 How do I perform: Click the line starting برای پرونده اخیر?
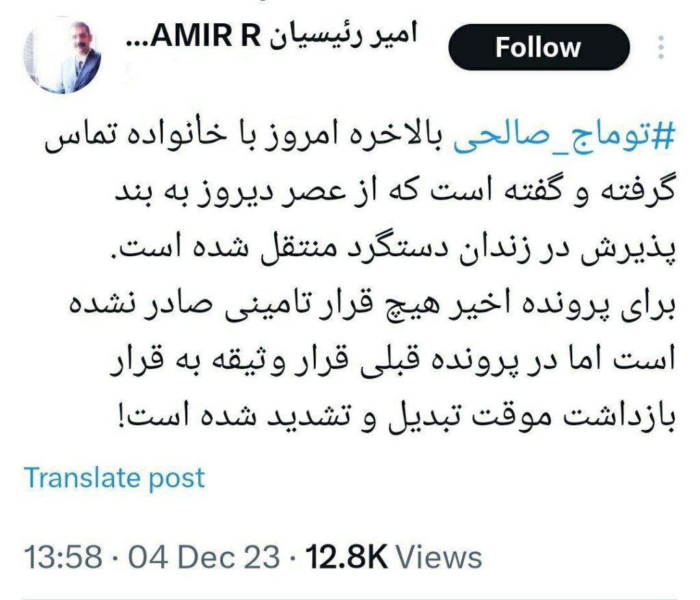[372, 305]
